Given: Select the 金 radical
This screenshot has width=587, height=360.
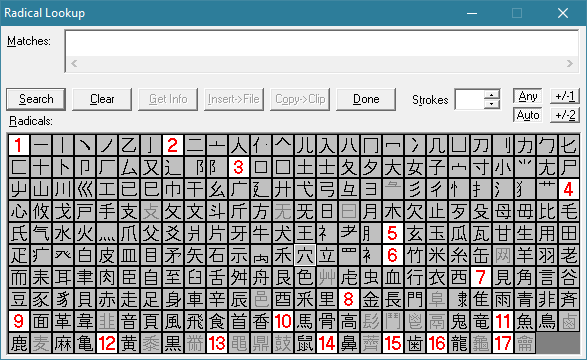Looking at the screenshot, I should coord(371,299).
